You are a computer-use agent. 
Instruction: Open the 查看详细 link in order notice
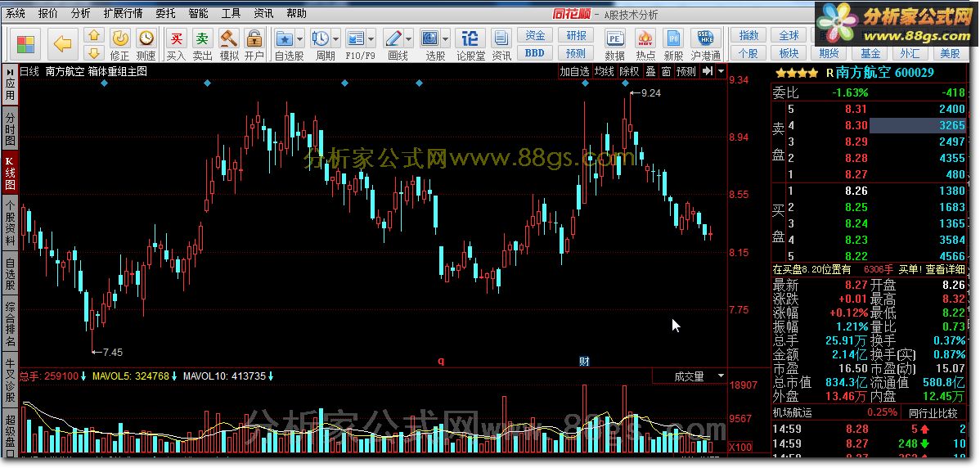tap(946, 269)
